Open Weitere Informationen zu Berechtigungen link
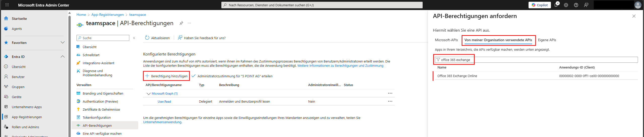644x137 pixels. pyautogui.click(x=340, y=66)
